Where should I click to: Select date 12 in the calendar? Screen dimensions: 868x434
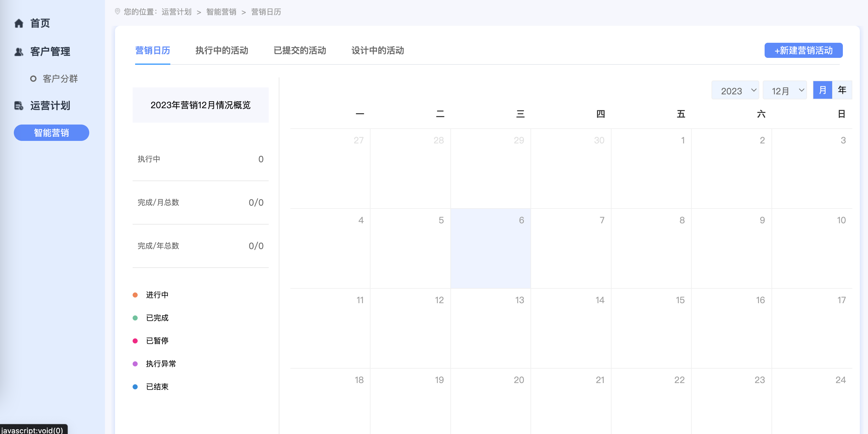(410, 328)
